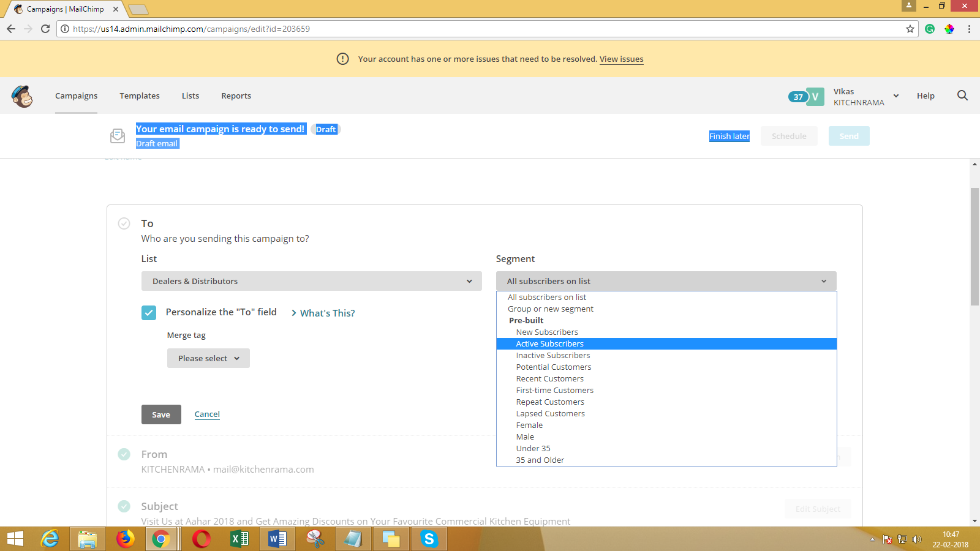Choose Under 35 segment option

[x=666, y=448]
